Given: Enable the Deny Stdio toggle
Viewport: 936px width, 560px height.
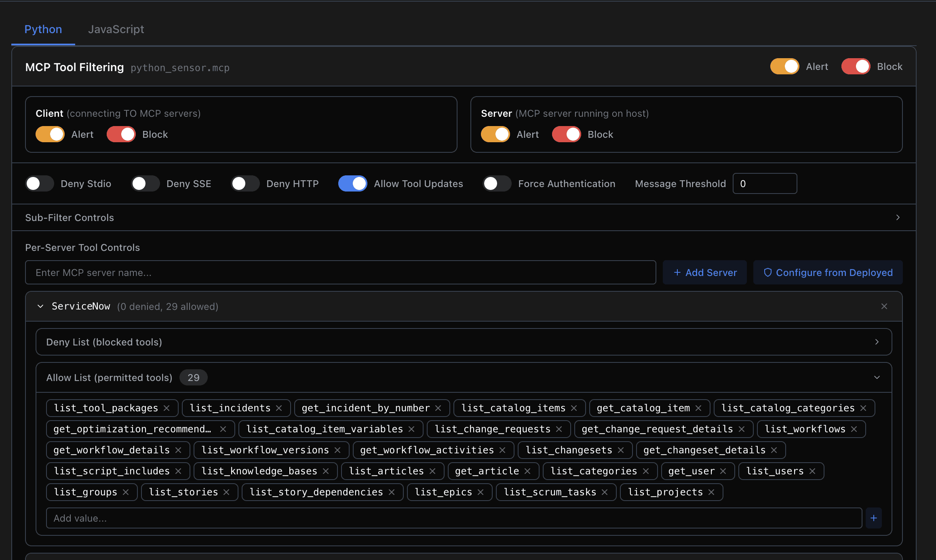Looking at the screenshot, I should click(x=40, y=184).
